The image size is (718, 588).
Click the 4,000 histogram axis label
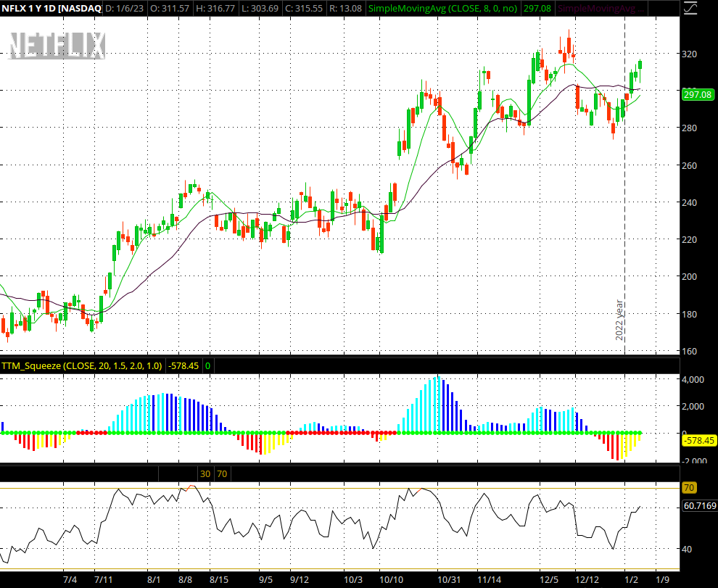[x=693, y=380]
